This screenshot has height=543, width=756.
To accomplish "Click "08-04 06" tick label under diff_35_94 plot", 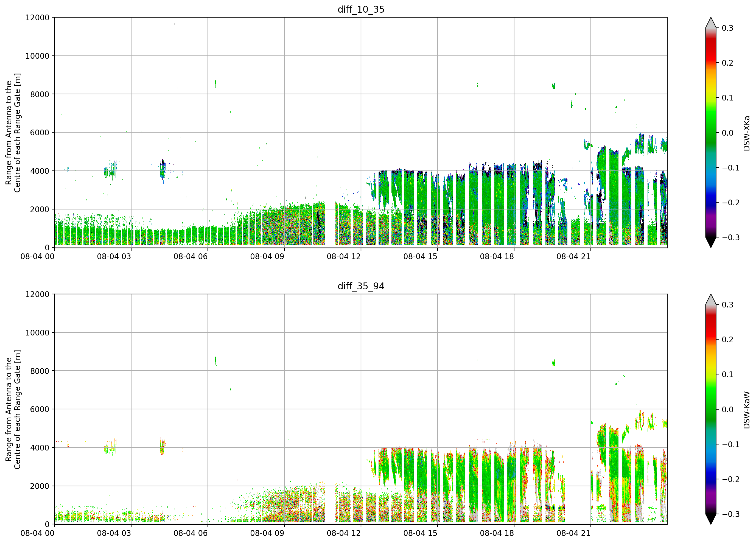I will 190,533.
